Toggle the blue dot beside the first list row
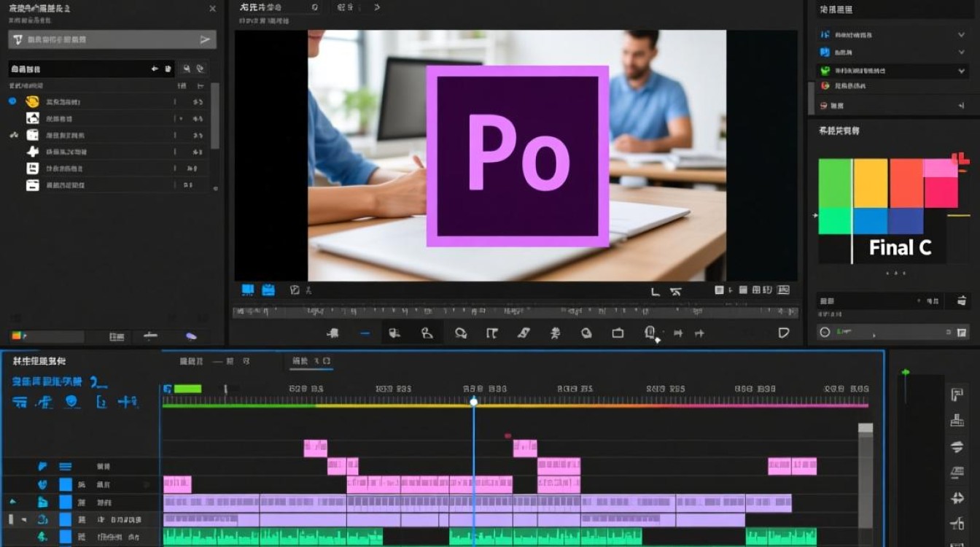980x547 pixels. pos(12,101)
